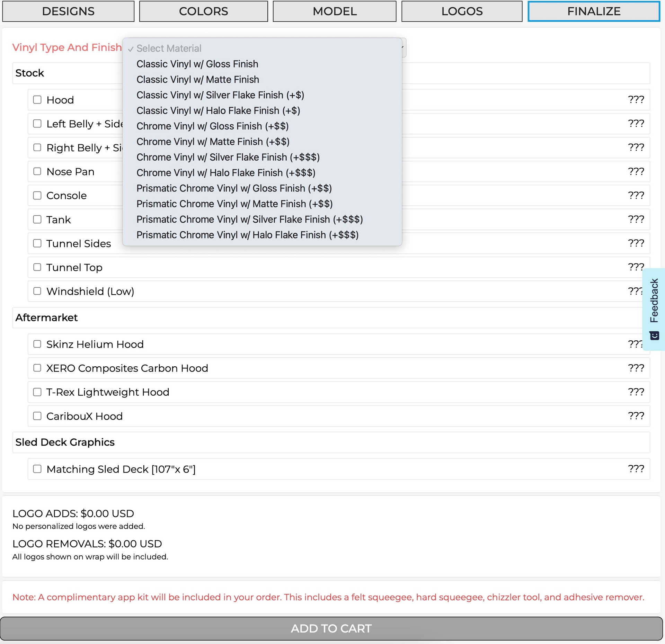Check the Hood checkbox
This screenshot has height=644, width=665.
(37, 100)
